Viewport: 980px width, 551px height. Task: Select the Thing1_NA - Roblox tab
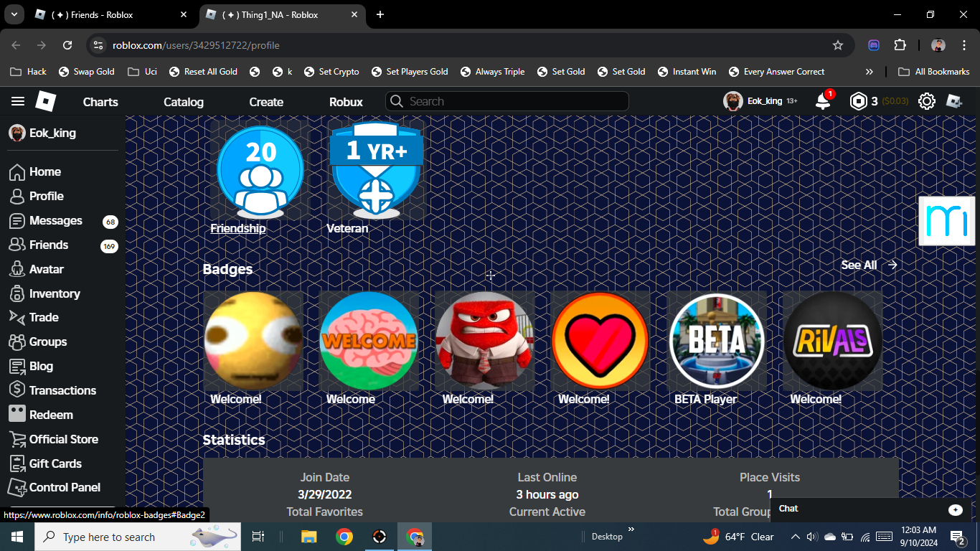tap(281, 14)
